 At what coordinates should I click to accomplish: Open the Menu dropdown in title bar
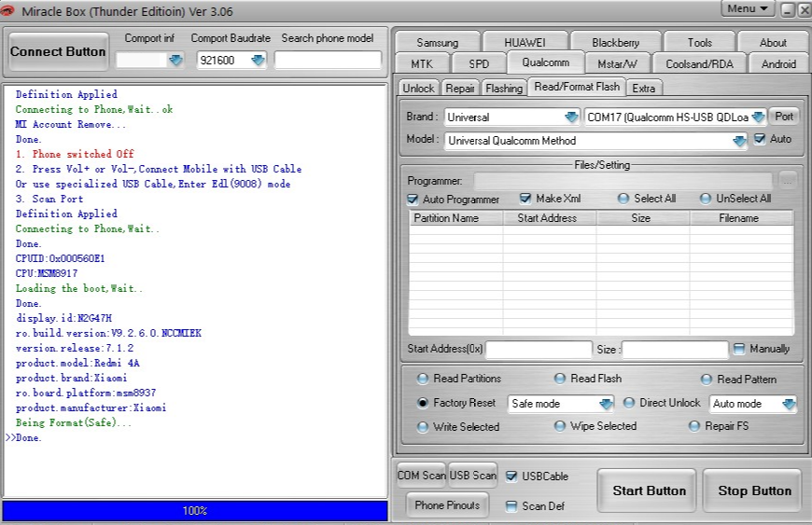[748, 8]
